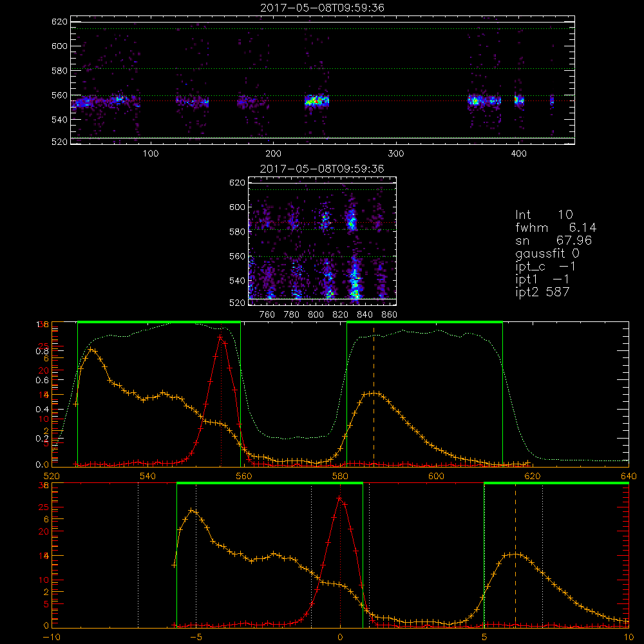
Task: Click the 'ipt2 587' parameter line
Action: click(542, 292)
